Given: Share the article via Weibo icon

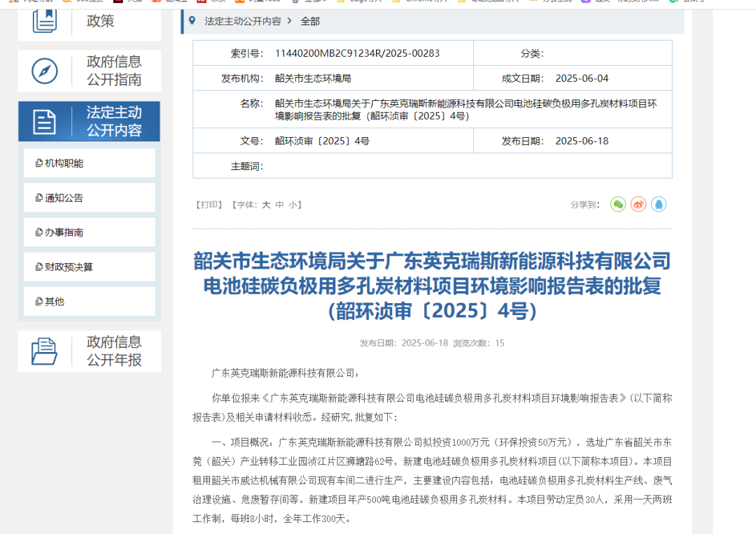Looking at the screenshot, I should [638, 204].
